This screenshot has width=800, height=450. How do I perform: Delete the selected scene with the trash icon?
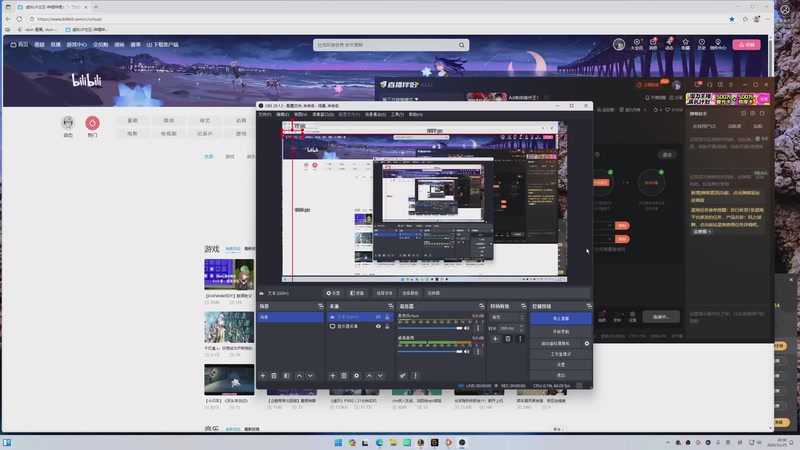coord(274,375)
